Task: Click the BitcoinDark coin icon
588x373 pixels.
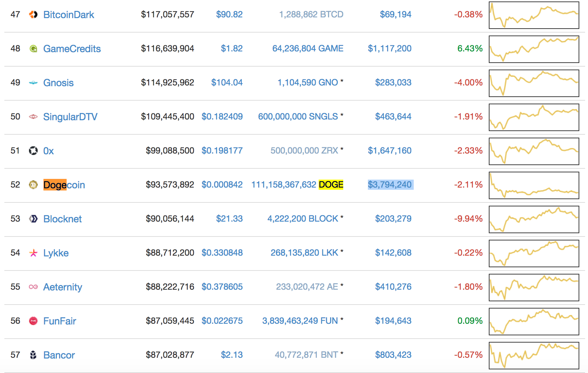Action: [x=33, y=14]
